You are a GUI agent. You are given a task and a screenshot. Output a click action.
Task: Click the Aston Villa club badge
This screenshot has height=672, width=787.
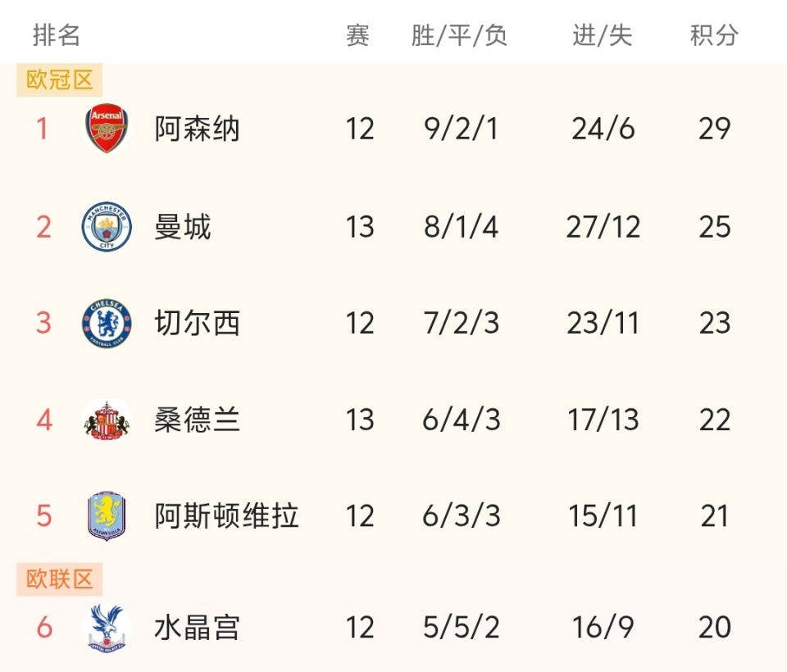pyautogui.click(x=107, y=516)
